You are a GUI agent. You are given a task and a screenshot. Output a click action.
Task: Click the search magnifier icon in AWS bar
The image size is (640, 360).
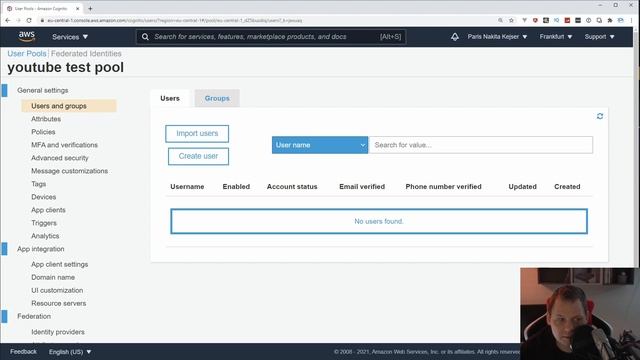point(145,37)
